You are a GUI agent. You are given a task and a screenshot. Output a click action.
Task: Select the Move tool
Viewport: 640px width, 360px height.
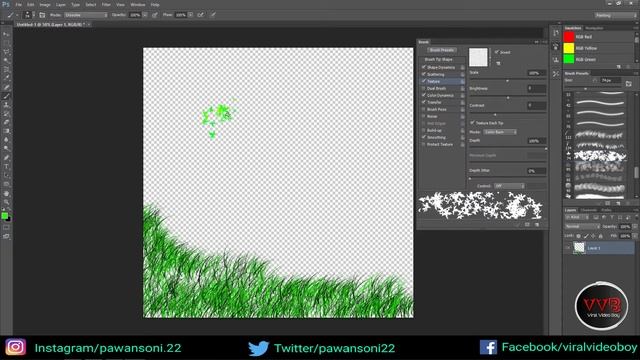coord(6,34)
